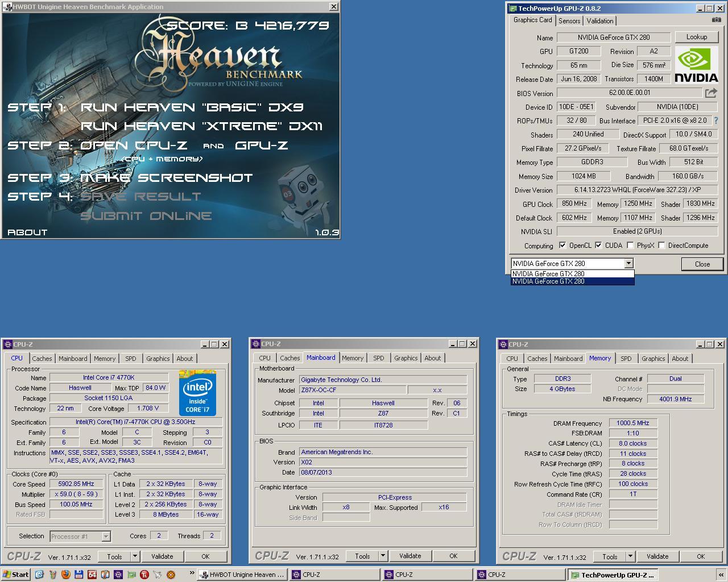Image resolution: width=728 pixels, height=582 pixels.
Task: Select the highlighted second GTX 280 in the list
Action: coord(572,281)
